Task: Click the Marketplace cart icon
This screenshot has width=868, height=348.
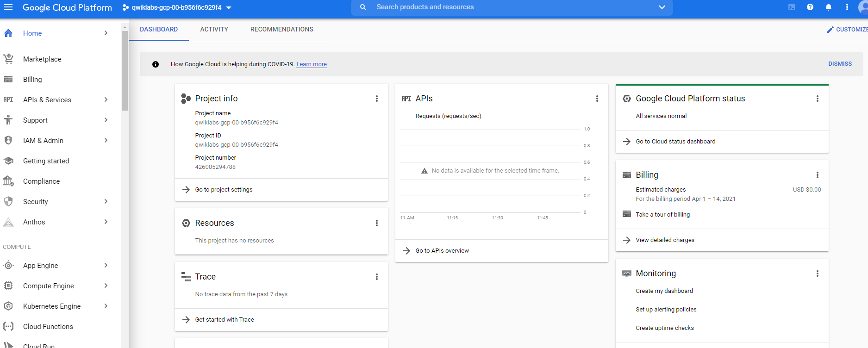Action: pyautogui.click(x=8, y=59)
